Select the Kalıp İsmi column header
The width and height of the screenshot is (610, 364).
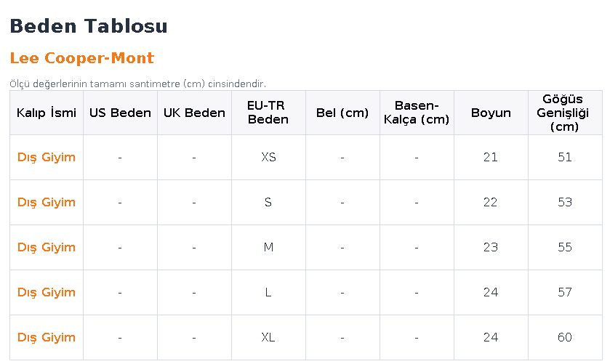47,113
